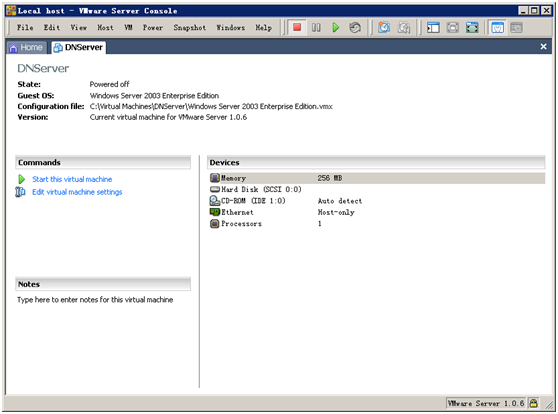Open the Power menu
Image resolution: width=558 pixels, height=414 pixels.
(153, 27)
